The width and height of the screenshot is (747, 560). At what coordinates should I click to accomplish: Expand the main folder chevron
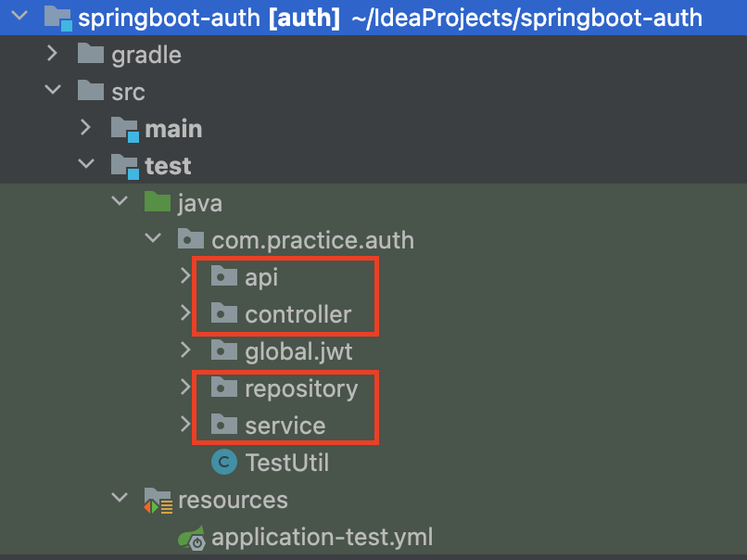coord(86,127)
